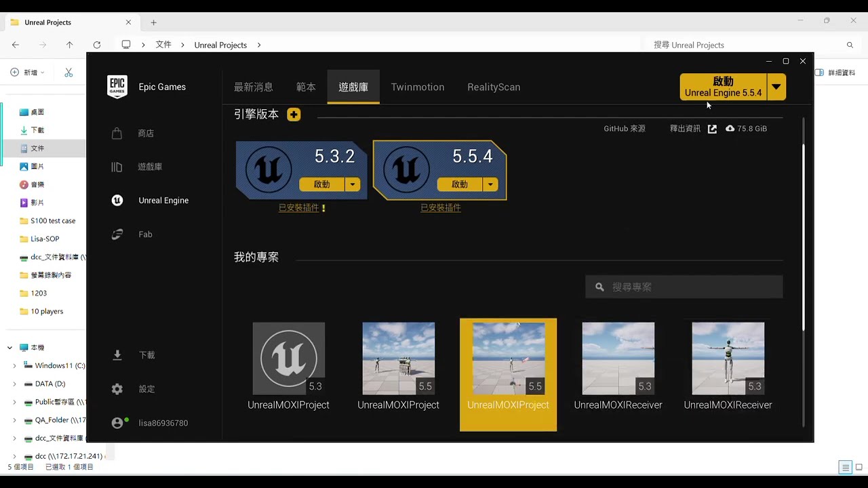Image resolution: width=868 pixels, height=488 pixels.
Task: Click the search magnifier in 搜尋專案 field
Action: (x=599, y=287)
